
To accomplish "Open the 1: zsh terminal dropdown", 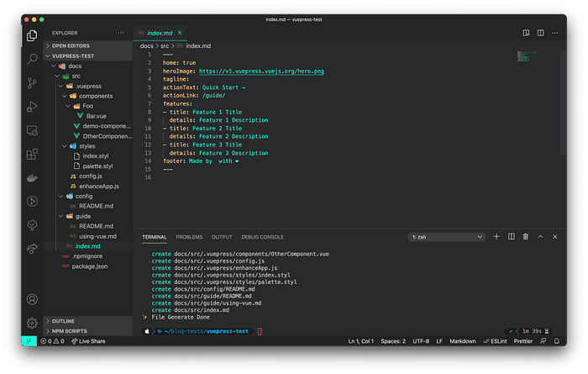I will click(447, 237).
